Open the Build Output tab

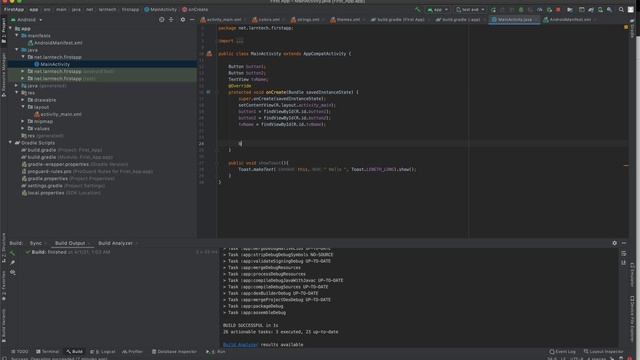(70, 243)
